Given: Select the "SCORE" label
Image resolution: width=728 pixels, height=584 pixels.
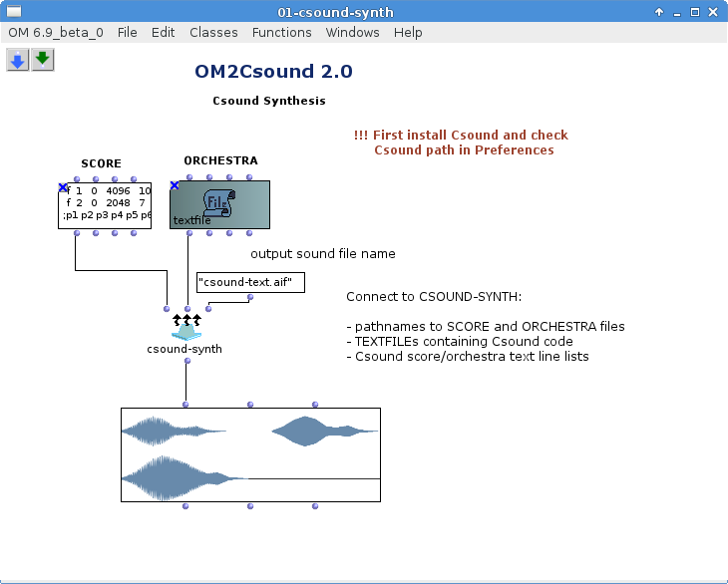Looking at the screenshot, I should coord(101,163).
